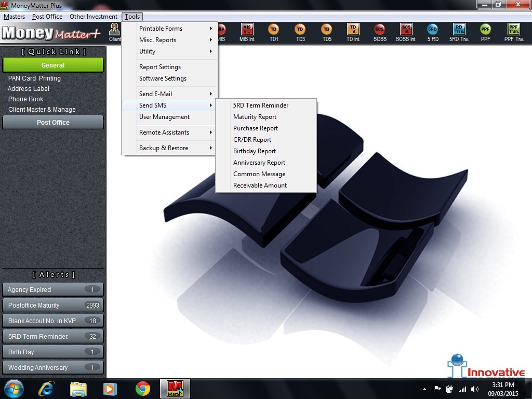Open the Postoffice Maturity alert
The height and width of the screenshot is (399, 532).
[x=52, y=305]
